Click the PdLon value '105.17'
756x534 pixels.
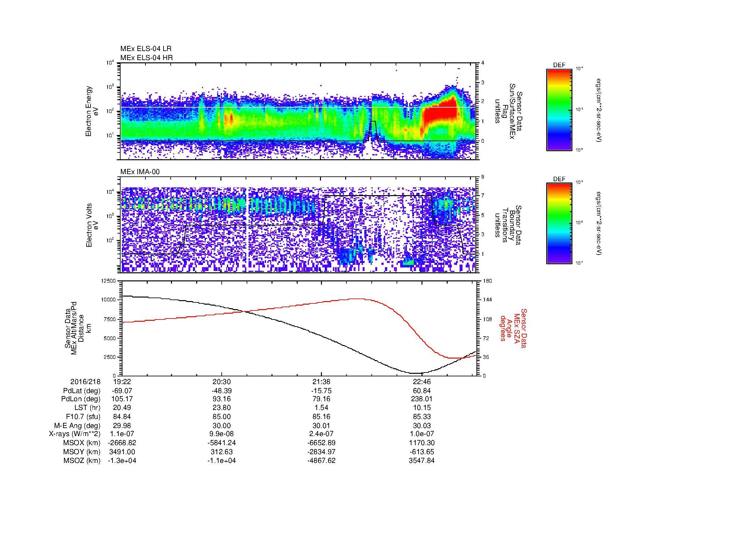pyautogui.click(x=122, y=399)
